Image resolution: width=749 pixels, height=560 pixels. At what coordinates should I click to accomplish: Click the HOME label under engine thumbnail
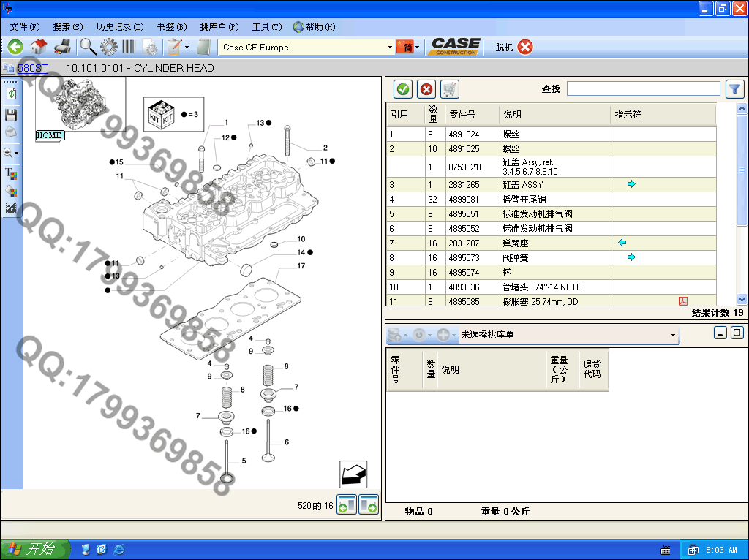point(50,135)
